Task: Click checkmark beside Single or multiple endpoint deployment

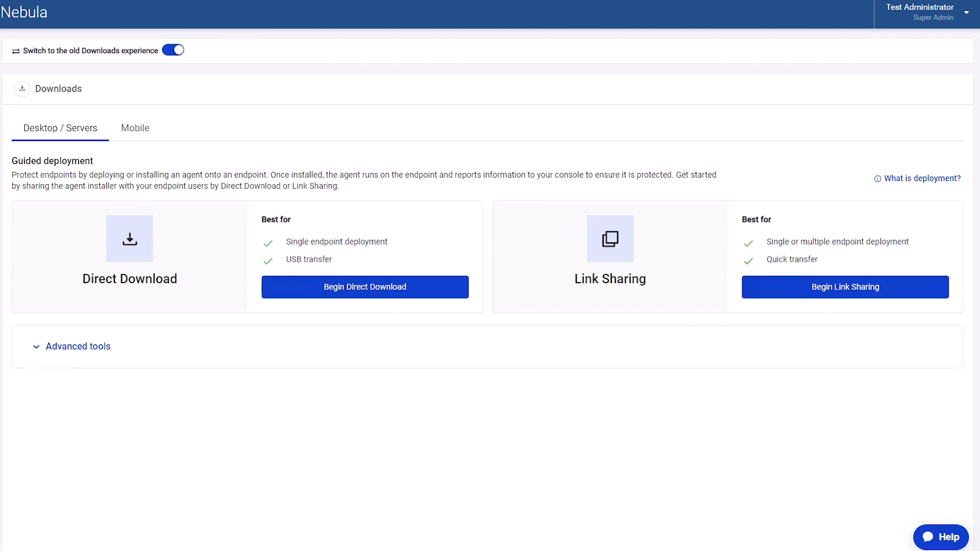Action: point(748,243)
